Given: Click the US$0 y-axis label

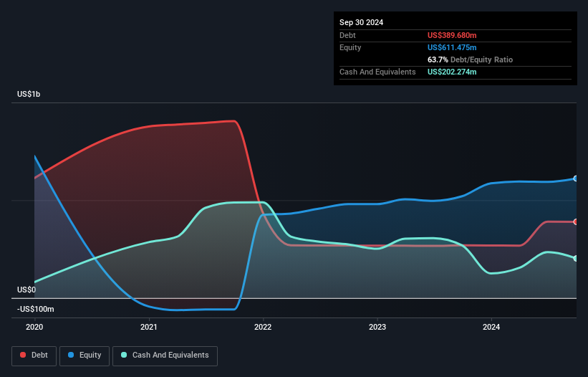Looking at the screenshot, I should (x=26, y=290).
